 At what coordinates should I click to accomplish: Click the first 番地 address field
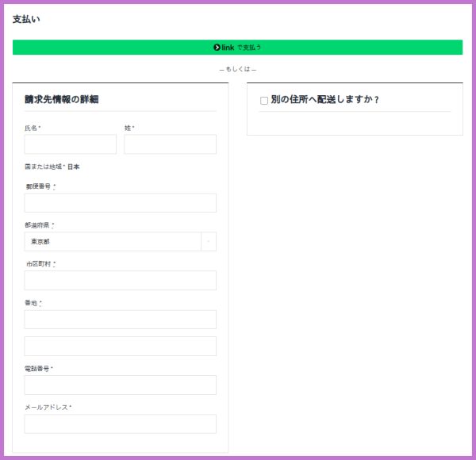120,320
